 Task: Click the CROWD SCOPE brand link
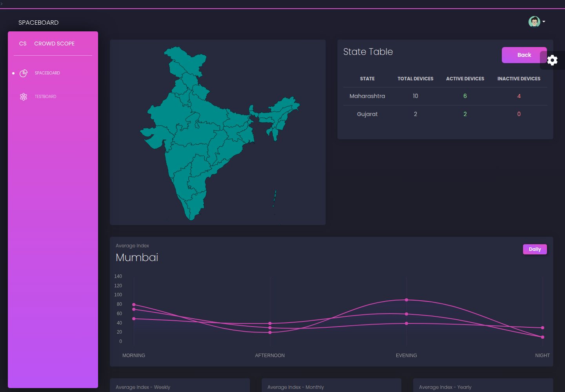click(x=54, y=44)
